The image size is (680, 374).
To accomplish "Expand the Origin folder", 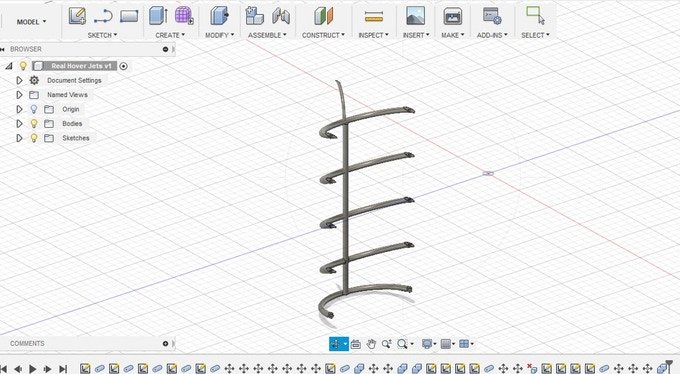I will 19,109.
